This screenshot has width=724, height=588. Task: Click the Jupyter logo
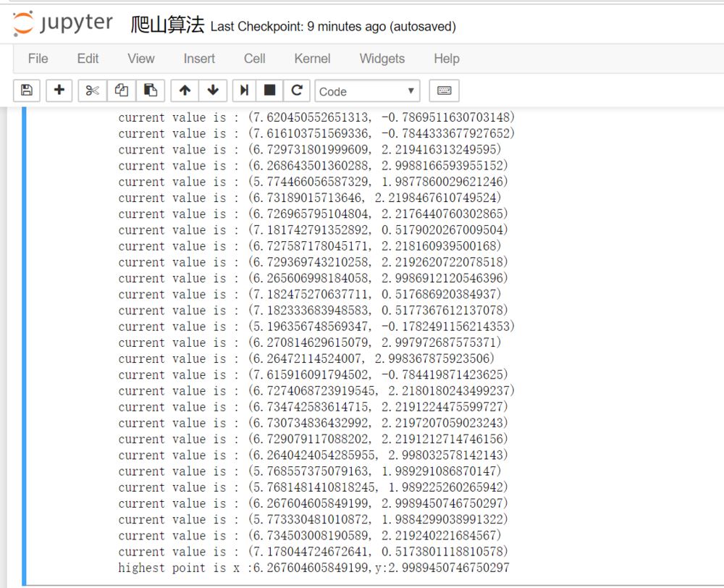pos(63,23)
